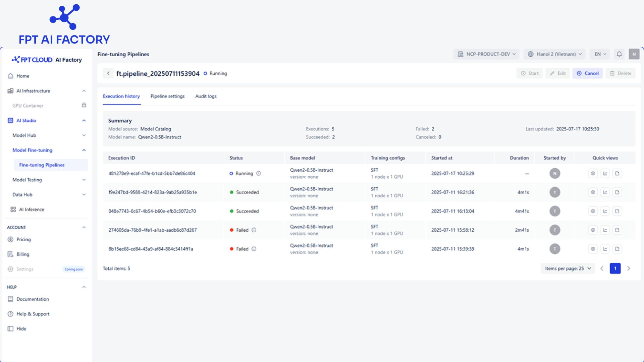The width and height of the screenshot is (644, 362).
Task: Select page 1 in pagination
Action: pyautogui.click(x=615, y=268)
